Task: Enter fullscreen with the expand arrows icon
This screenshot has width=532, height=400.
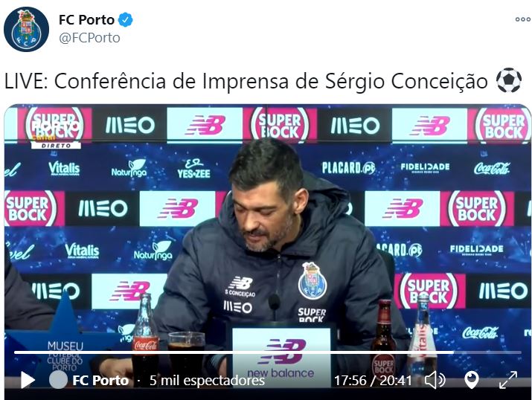Action: 508,380
